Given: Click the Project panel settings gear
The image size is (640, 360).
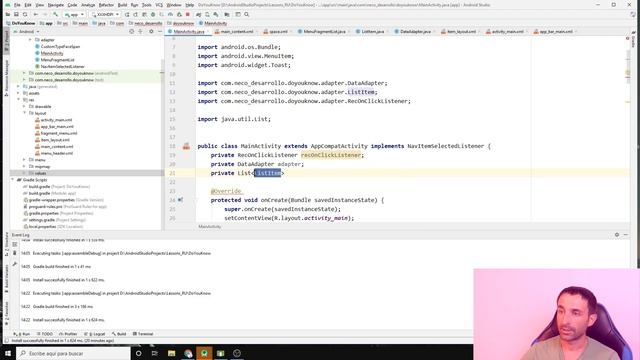Looking at the screenshot, I should click(151, 31).
